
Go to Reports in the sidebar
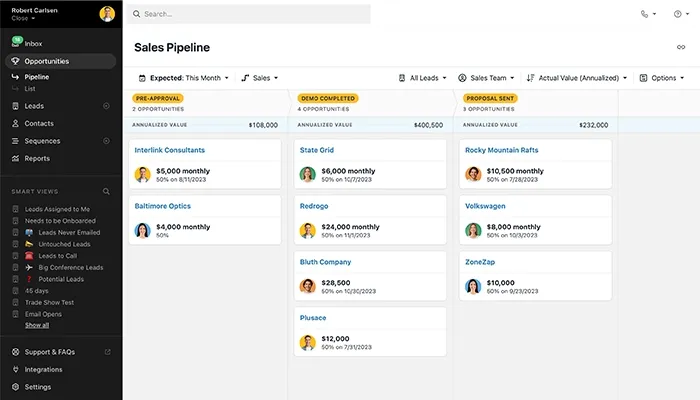click(x=37, y=158)
